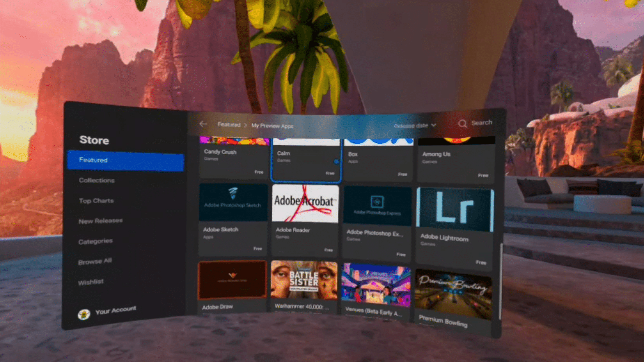Screen dimensions: 644x362
Task: Click the Free button under Candy Crush
Action: point(259,172)
